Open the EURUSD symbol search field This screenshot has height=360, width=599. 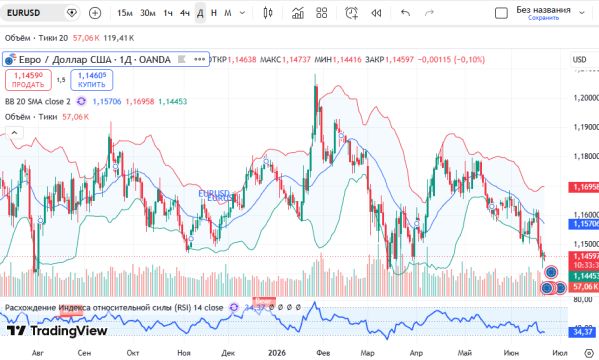(24, 13)
